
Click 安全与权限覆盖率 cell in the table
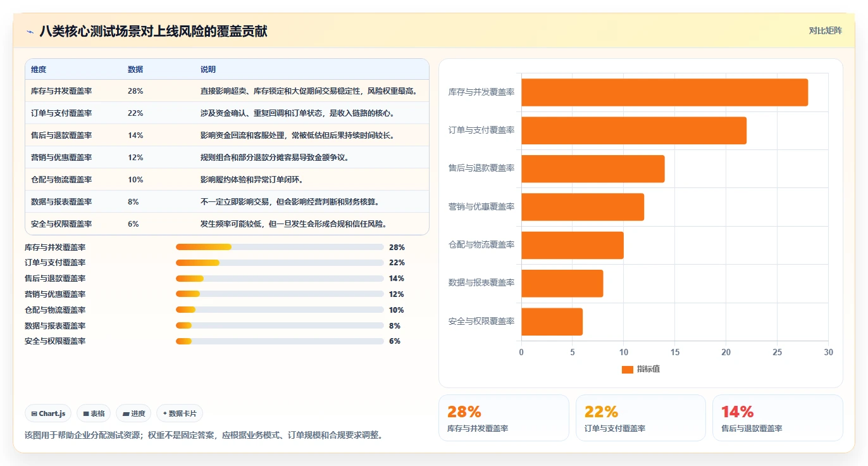[61, 224]
